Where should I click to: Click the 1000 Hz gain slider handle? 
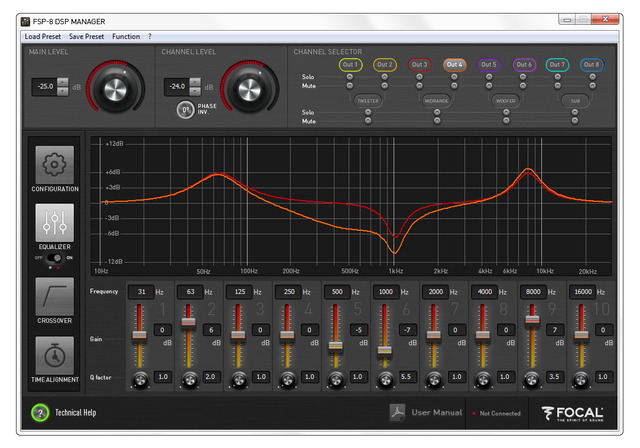(x=384, y=350)
